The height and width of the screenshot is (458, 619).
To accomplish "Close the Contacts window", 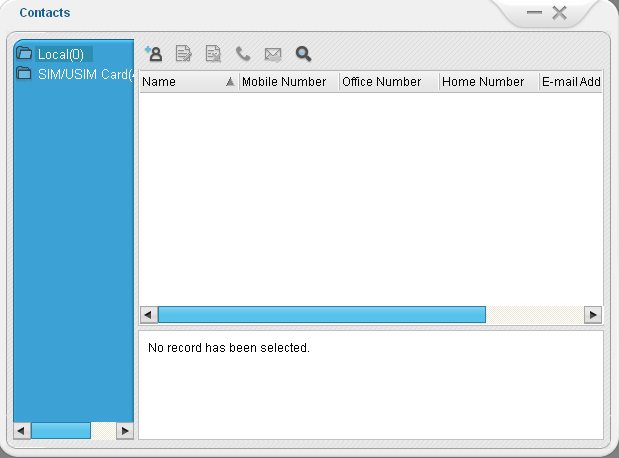I will tap(559, 13).
